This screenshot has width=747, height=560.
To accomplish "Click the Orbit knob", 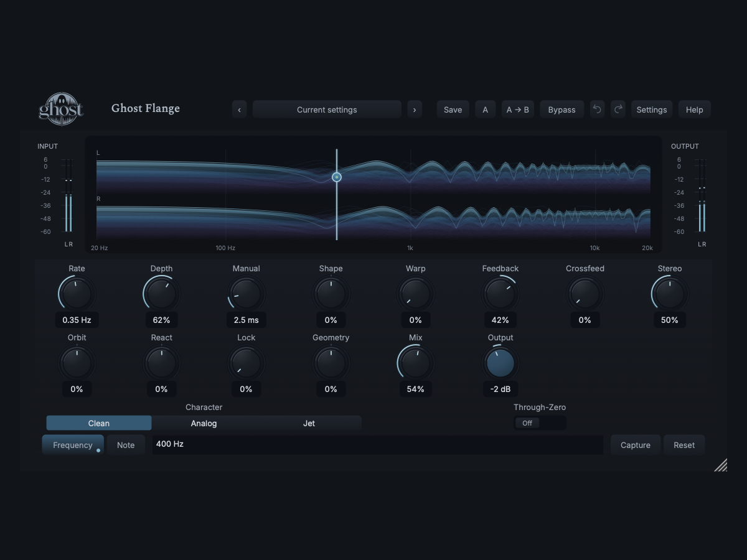I will click(77, 363).
